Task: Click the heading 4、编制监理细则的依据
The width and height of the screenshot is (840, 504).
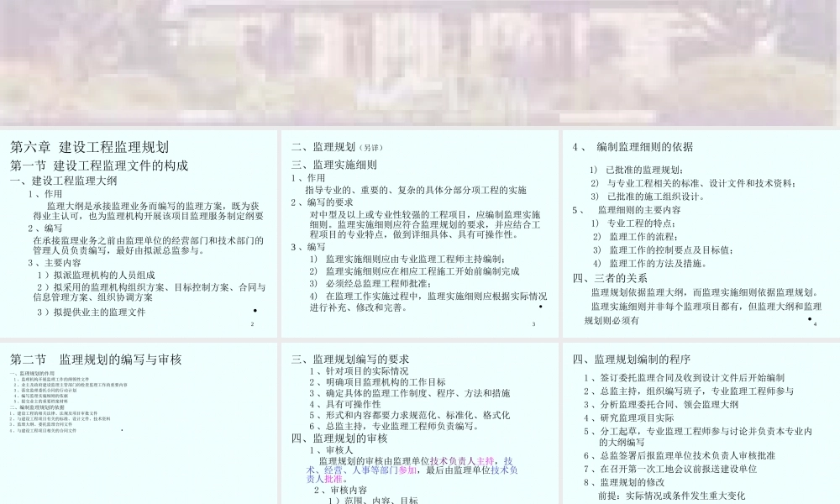Action: click(x=633, y=147)
